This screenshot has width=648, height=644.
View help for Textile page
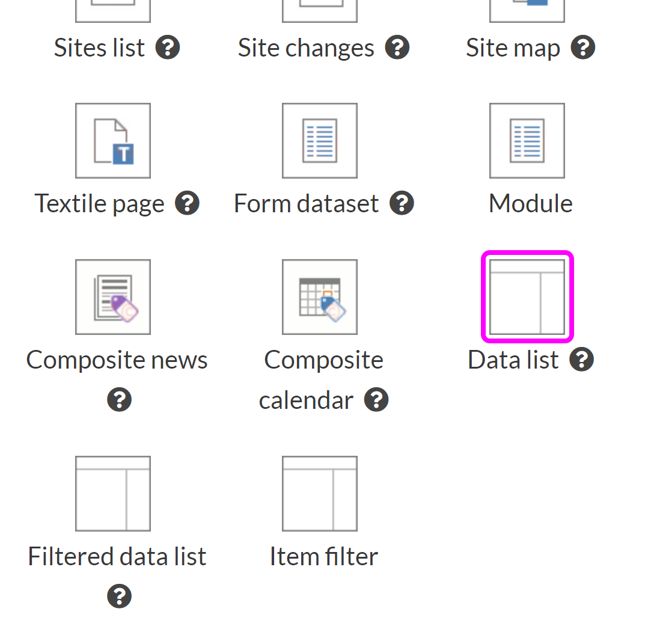click(187, 203)
